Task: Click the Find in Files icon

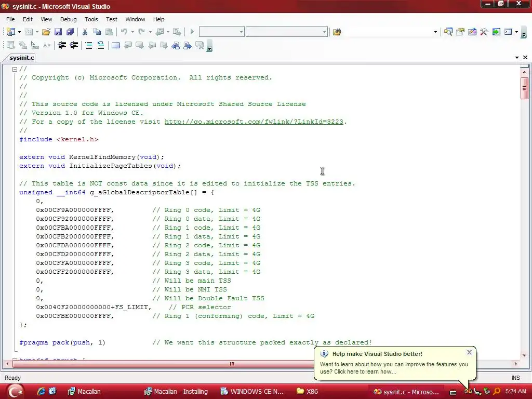Action: (x=337, y=32)
